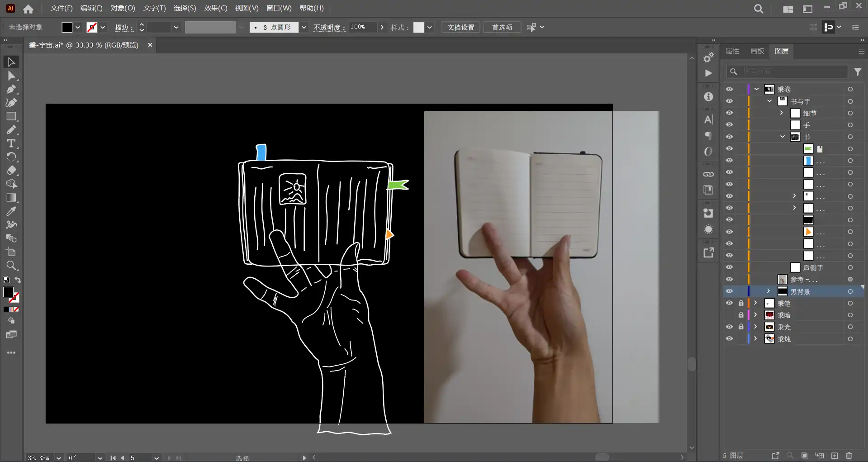
Task: Click the black fill color swatch
Action: pyautogui.click(x=67, y=28)
